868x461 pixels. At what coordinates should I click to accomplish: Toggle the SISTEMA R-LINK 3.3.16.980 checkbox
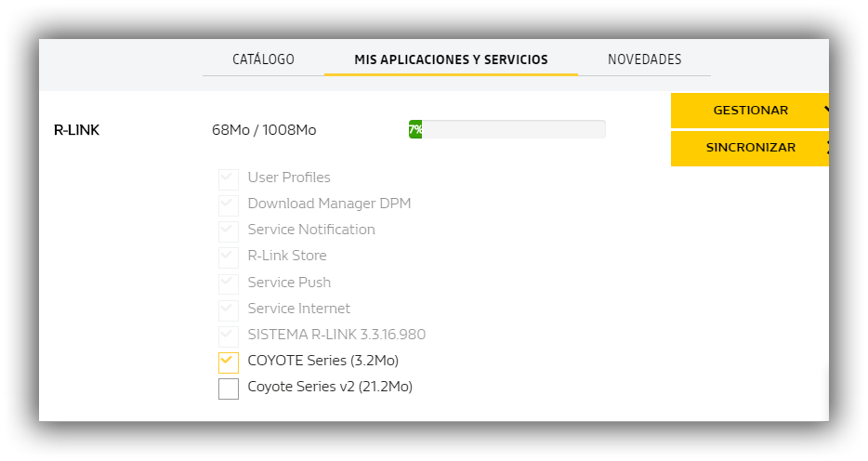[x=229, y=336]
